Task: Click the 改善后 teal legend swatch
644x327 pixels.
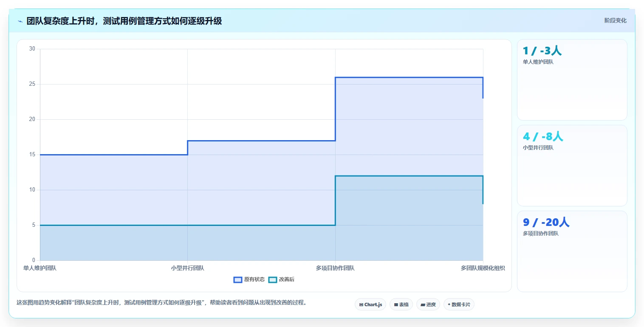Action: click(273, 279)
